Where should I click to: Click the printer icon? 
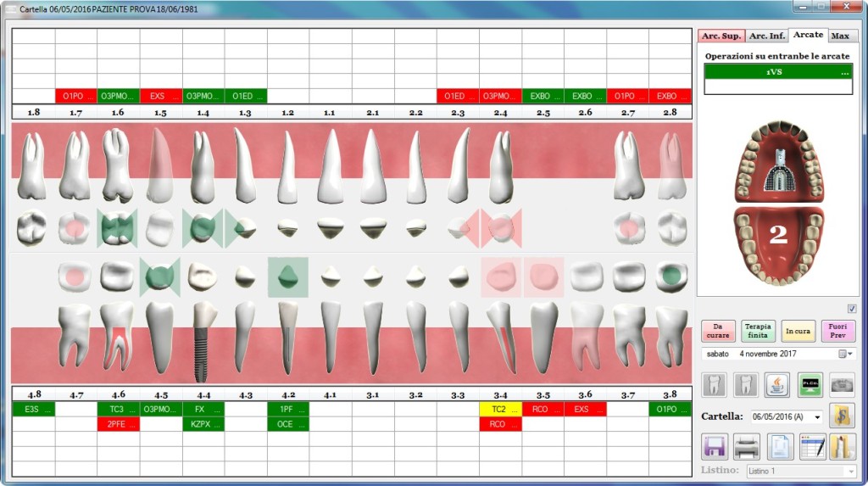747,446
